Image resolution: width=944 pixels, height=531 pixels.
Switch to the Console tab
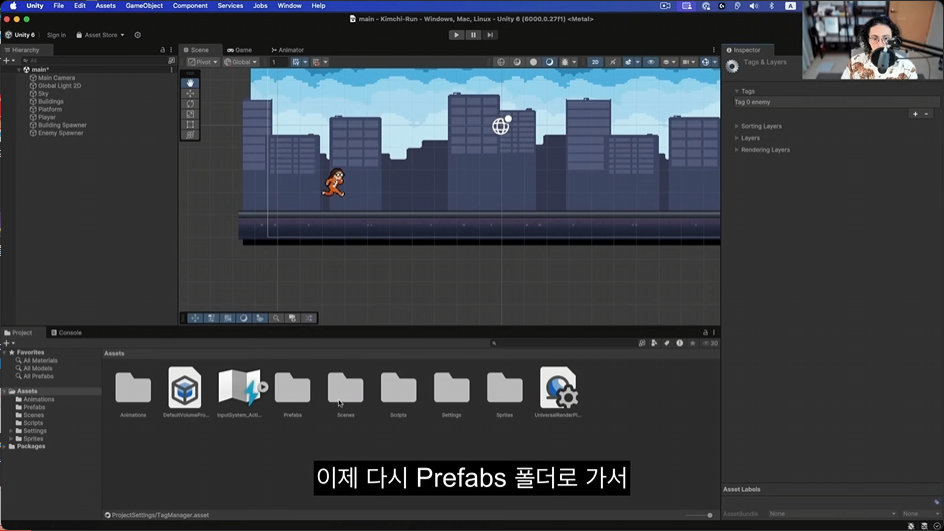click(x=66, y=332)
